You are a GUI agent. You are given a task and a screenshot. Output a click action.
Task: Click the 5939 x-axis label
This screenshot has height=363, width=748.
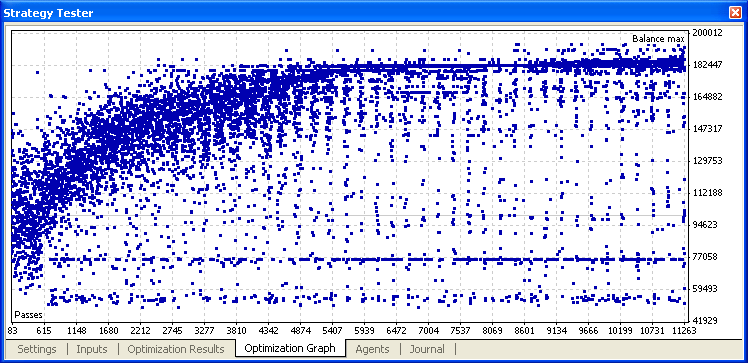[364, 331]
